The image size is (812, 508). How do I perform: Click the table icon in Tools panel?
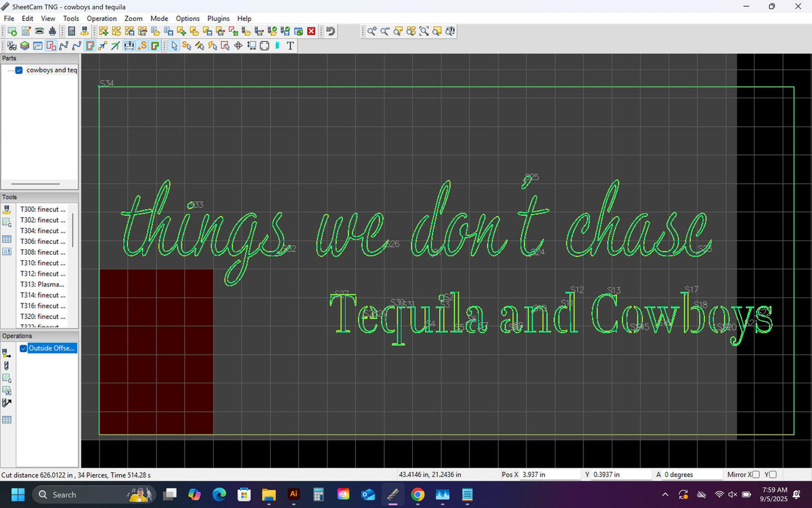click(7, 238)
